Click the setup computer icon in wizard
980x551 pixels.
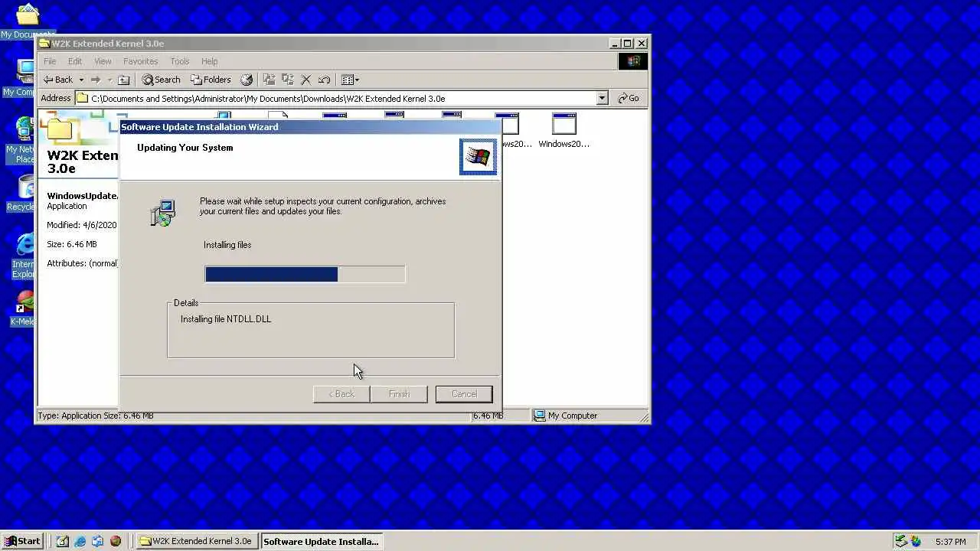point(163,213)
